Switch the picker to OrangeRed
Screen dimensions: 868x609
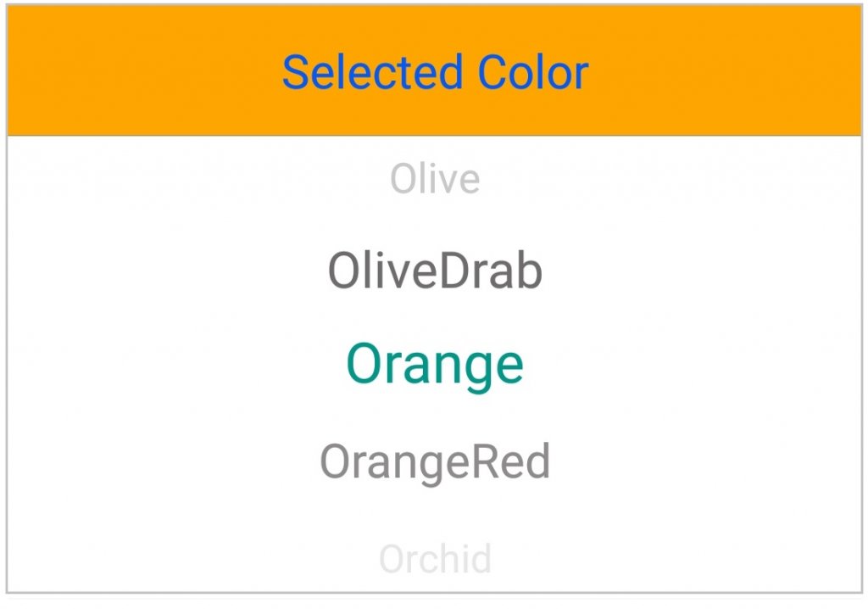pos(435,462)
